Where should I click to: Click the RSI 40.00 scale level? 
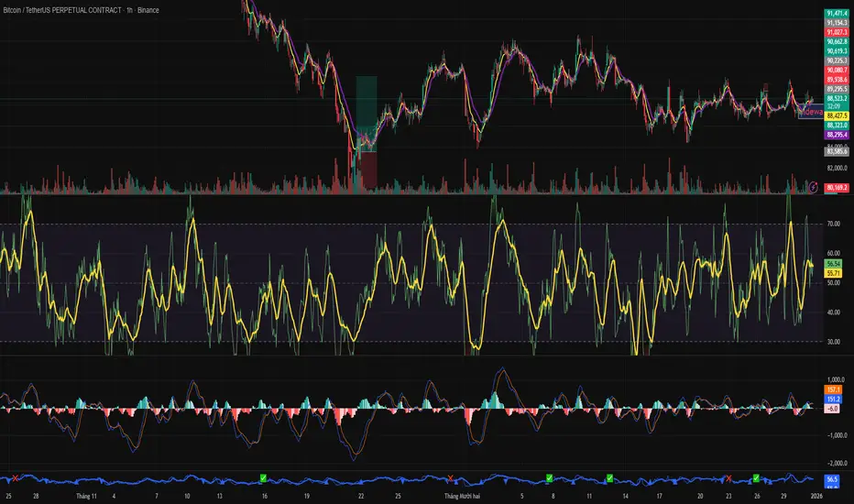(833, 312)
